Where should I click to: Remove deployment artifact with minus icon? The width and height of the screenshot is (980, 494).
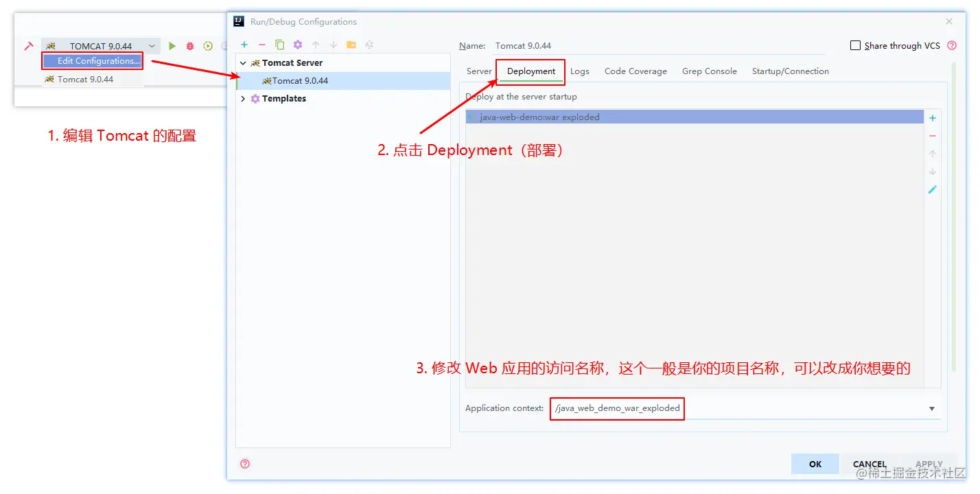[933, 136]
